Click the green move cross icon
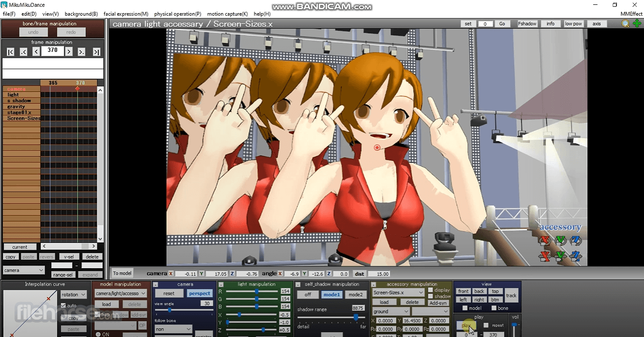 [x=637, y=23]
